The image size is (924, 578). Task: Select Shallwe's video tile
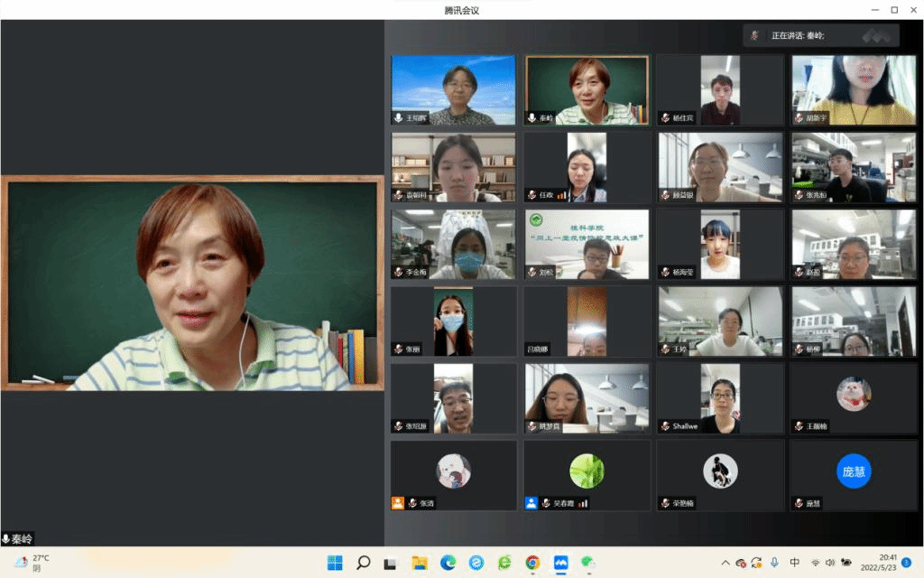pos(719,398)
